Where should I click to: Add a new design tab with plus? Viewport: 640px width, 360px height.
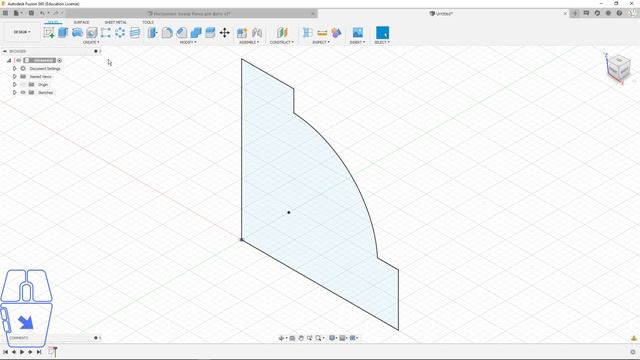coord(575,13)
